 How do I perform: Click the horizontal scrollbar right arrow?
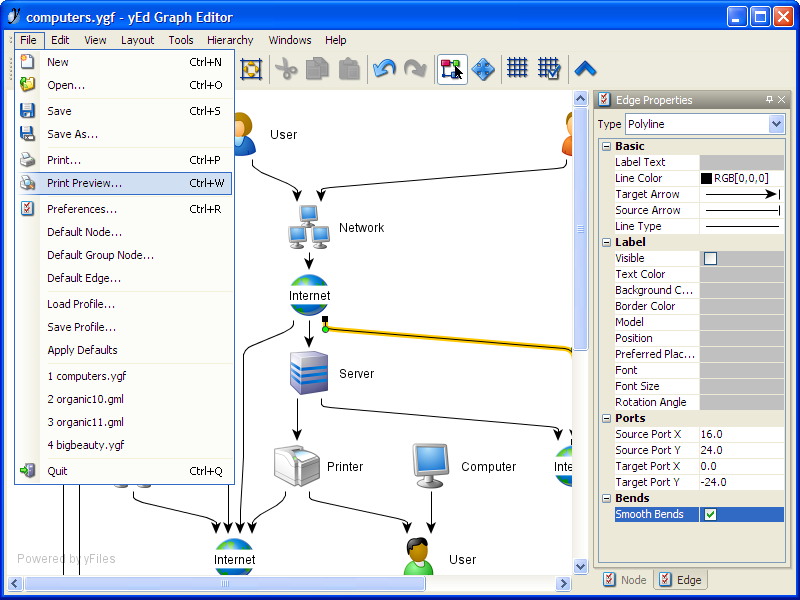tap(563, 583)
